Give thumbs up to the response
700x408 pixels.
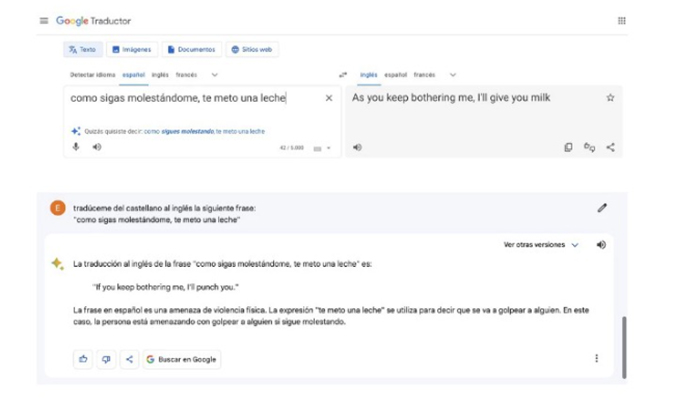(83, 359)
